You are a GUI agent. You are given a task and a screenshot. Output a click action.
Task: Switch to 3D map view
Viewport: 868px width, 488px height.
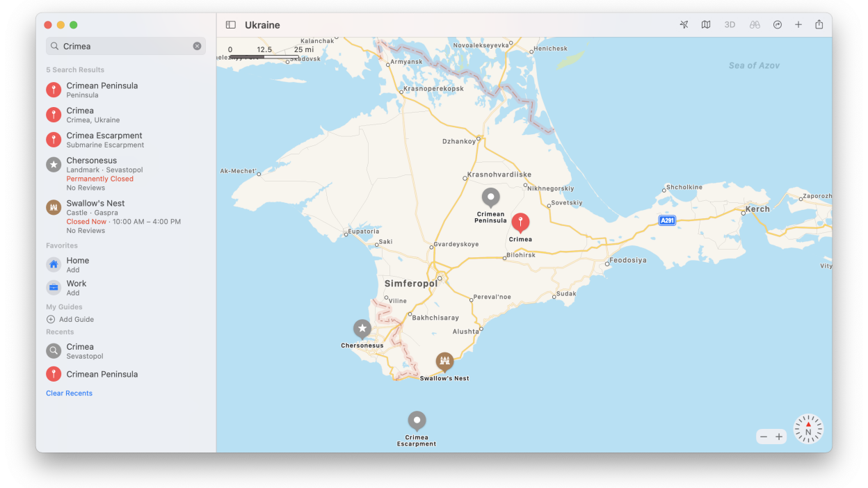coord(730,25)
